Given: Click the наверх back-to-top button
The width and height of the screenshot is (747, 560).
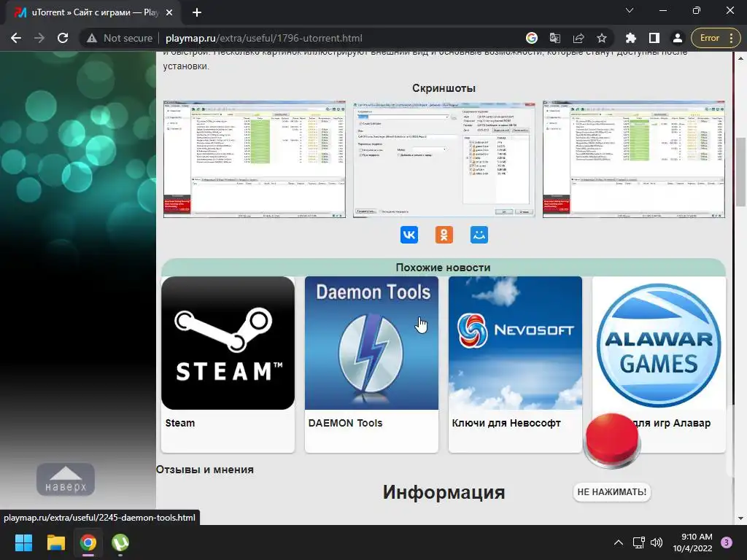Looking at the screenshot, I should click(66, 480).
